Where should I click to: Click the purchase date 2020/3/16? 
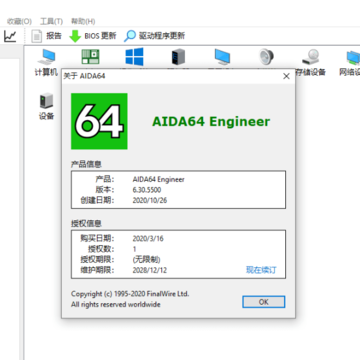148,239
